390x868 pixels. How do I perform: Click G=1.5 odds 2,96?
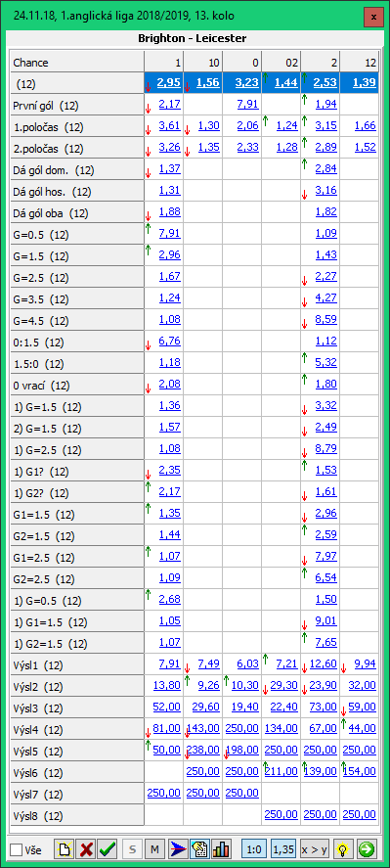pos(169,254)
